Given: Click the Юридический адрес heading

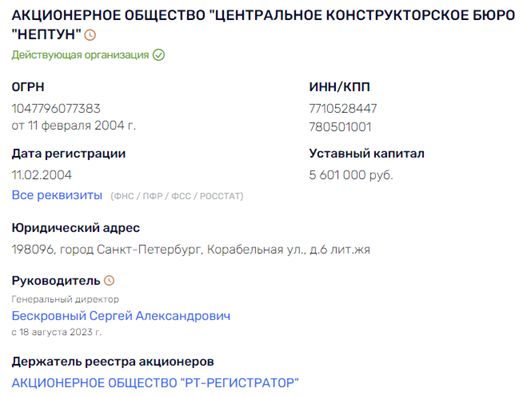Looking at the screenshot, I should click(76, 228).
